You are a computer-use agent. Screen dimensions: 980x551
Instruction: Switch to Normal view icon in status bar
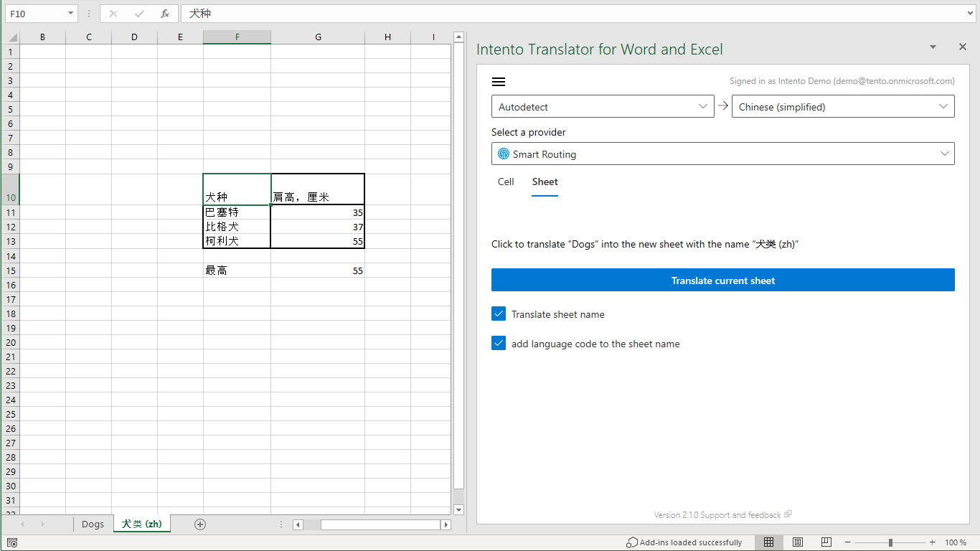click(768, 542)
